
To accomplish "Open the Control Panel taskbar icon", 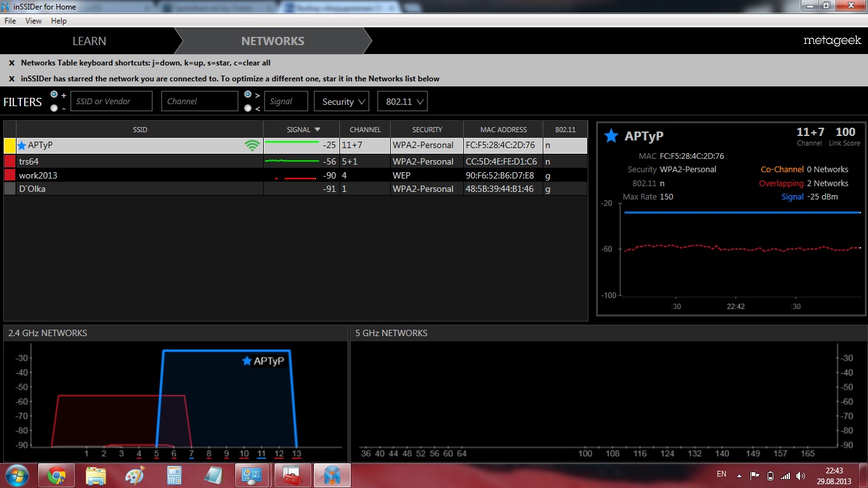I will coord(252,475).
